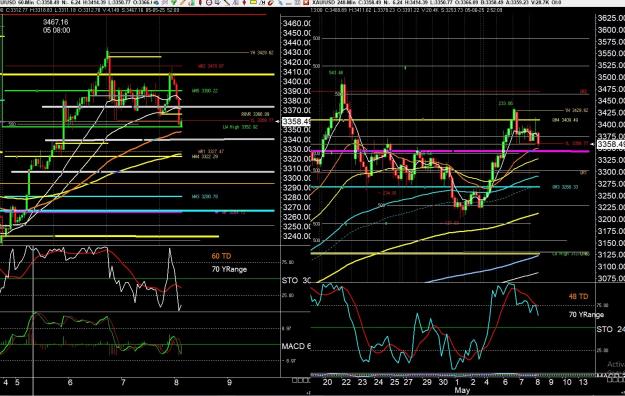This screenshot has width=625, height=396.
Task: Click the 05 08:00 crosshair time readout
Action: coord(57,30)
